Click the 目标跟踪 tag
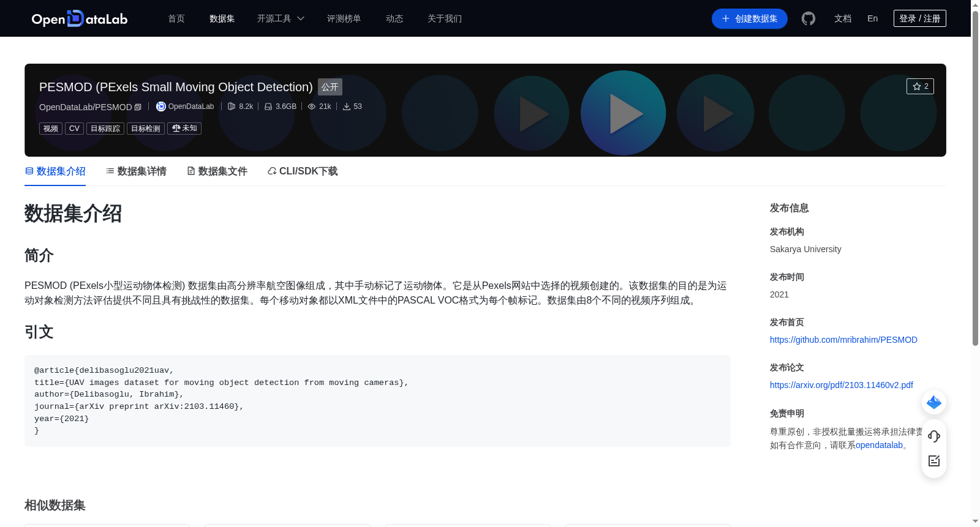The width and height of the screenshot is (980, 527). 105,129
